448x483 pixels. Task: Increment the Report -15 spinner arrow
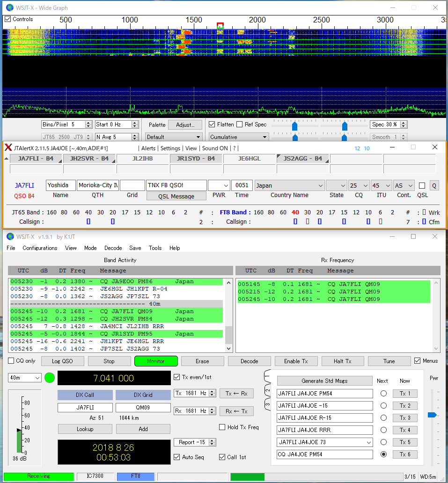tap(213, 440)
